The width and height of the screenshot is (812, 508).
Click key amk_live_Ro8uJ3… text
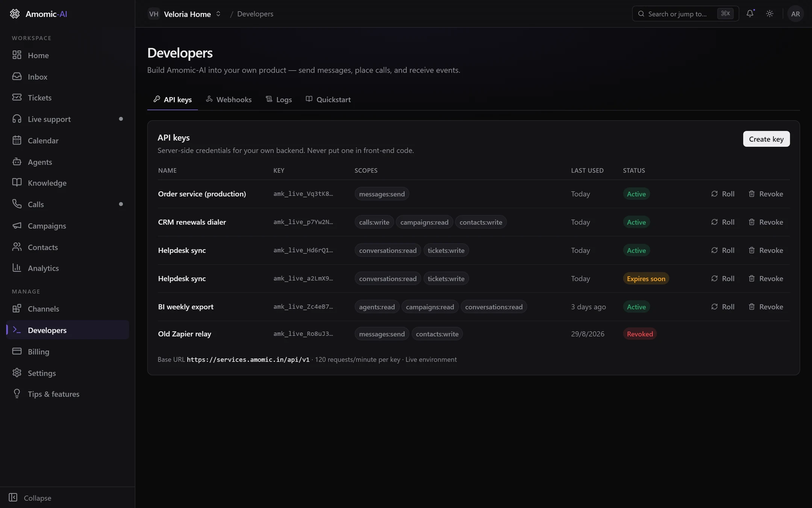pos(303,334)
